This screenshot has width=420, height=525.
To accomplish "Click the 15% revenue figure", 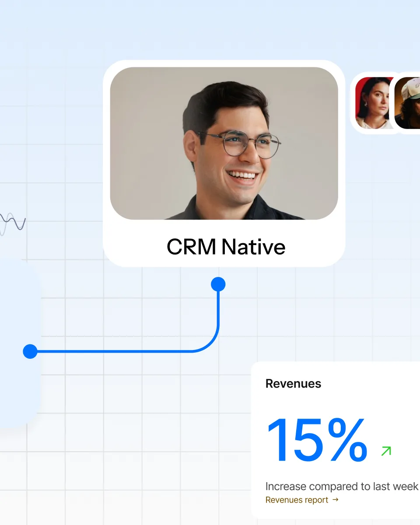I will 317,439.
